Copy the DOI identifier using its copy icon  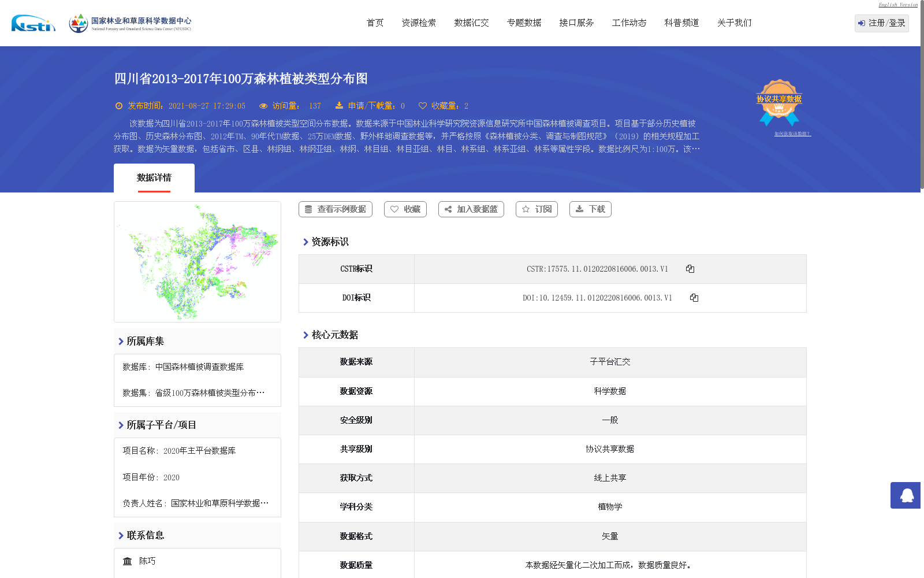(x=694, y=298)
